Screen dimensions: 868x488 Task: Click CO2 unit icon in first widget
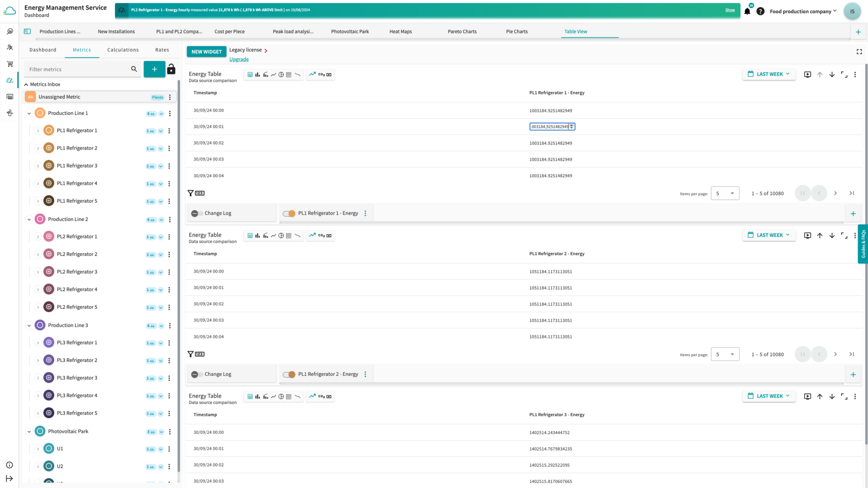pos(321,75)
